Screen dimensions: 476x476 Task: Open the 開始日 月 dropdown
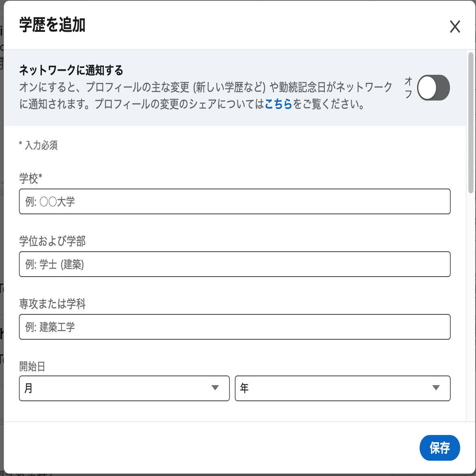coord(124,388)
